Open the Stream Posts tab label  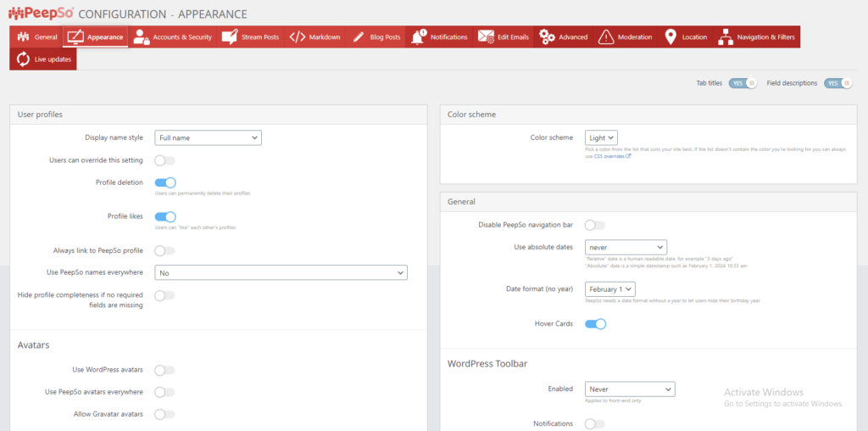click(260, 37)
